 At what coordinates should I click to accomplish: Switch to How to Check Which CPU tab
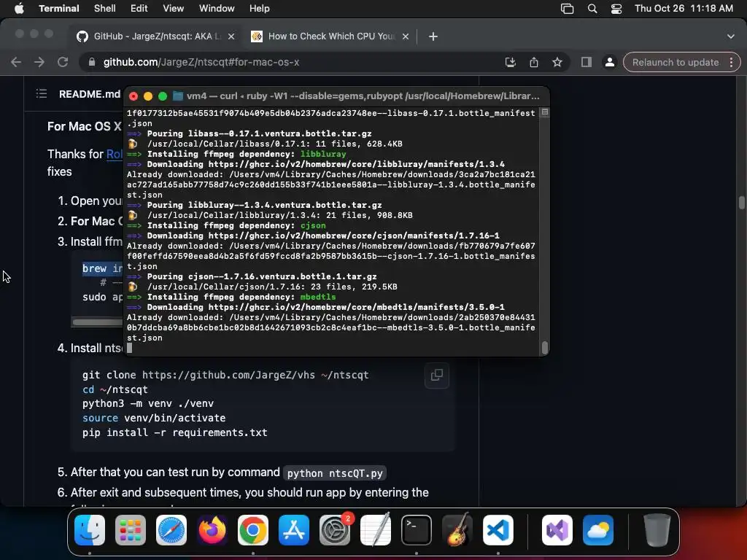[330, 36]
